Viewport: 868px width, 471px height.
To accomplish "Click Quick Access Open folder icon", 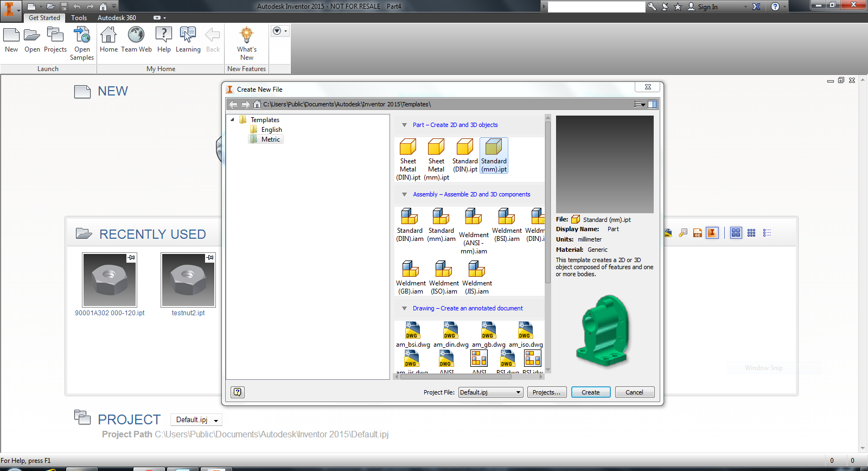I will tap(51, 7).
